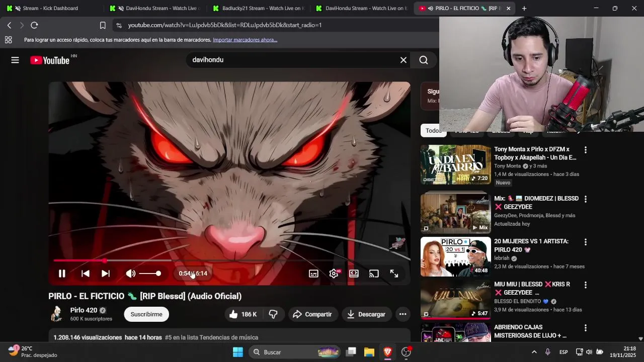
Task: Open 20 MUJERES VS 1 ARTISTA thumbnail
Action: [x=456, y=256]
